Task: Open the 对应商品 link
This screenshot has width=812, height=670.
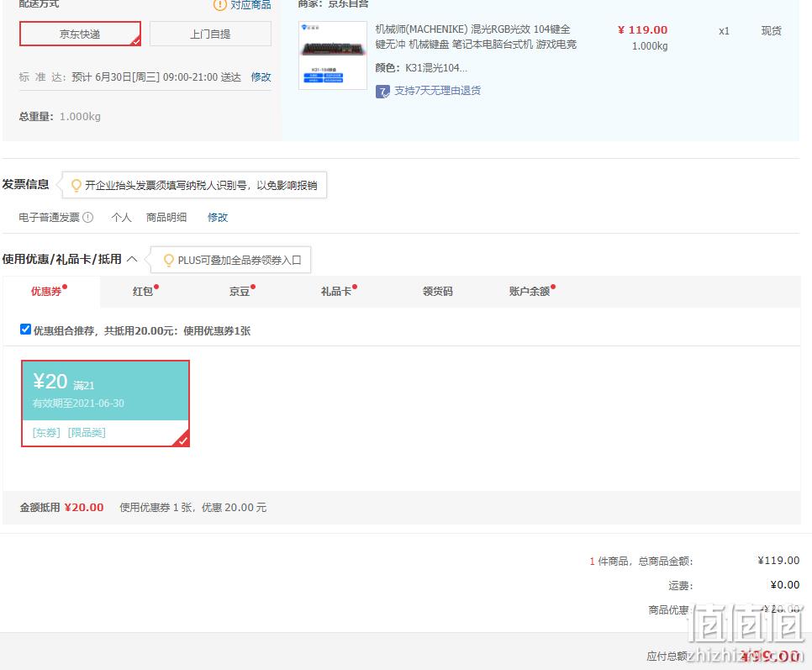Action: pos(250,5)
